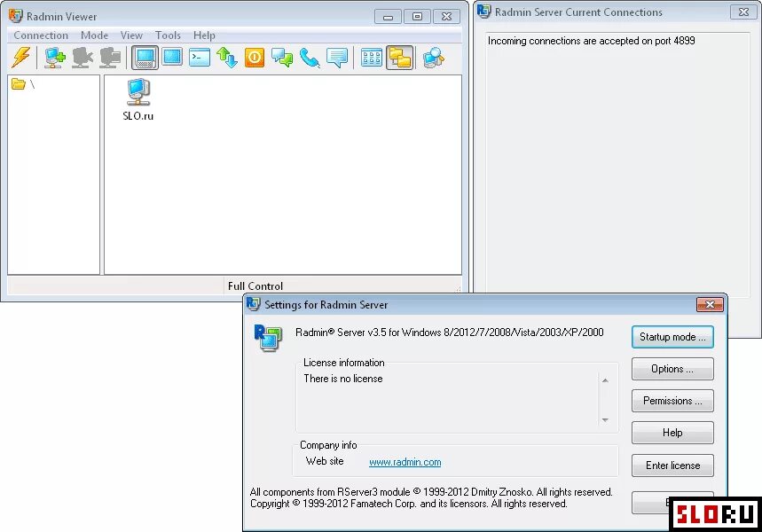Toggle the folder tree view icon
Viewport: 762px width, 532px height.
(x=399, y=58)
